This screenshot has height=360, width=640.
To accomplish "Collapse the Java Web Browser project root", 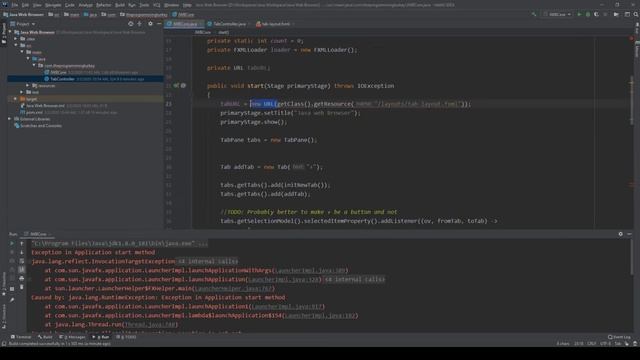I will coord(11,32).
